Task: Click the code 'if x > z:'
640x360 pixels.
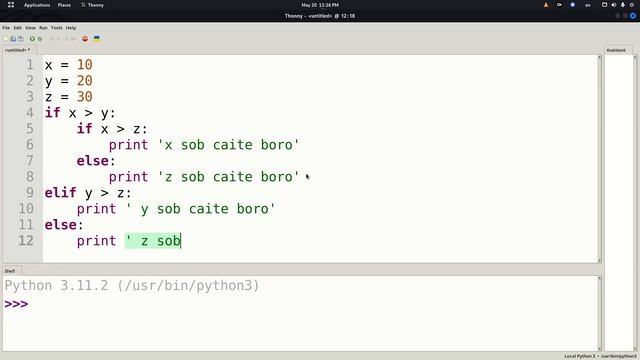Action: [112, 129]
